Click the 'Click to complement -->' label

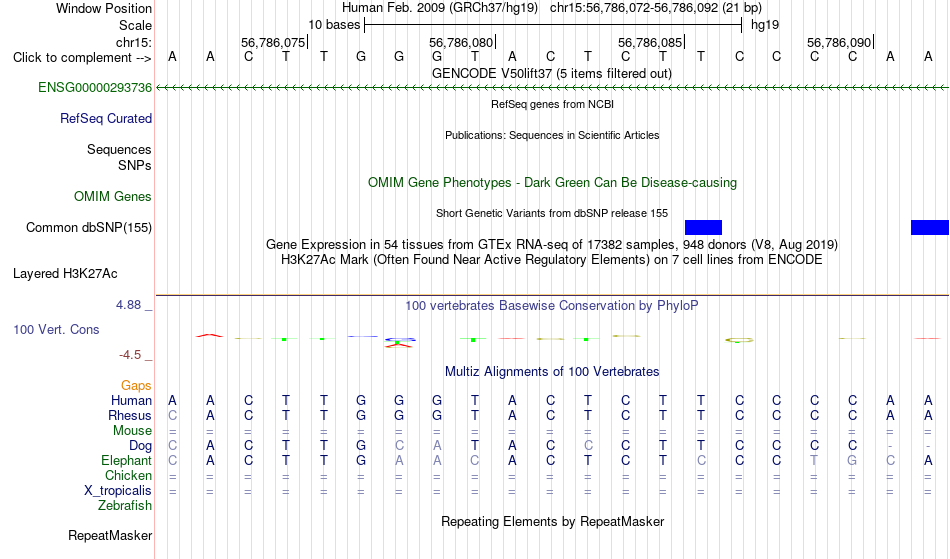click(x=82, y=58)
